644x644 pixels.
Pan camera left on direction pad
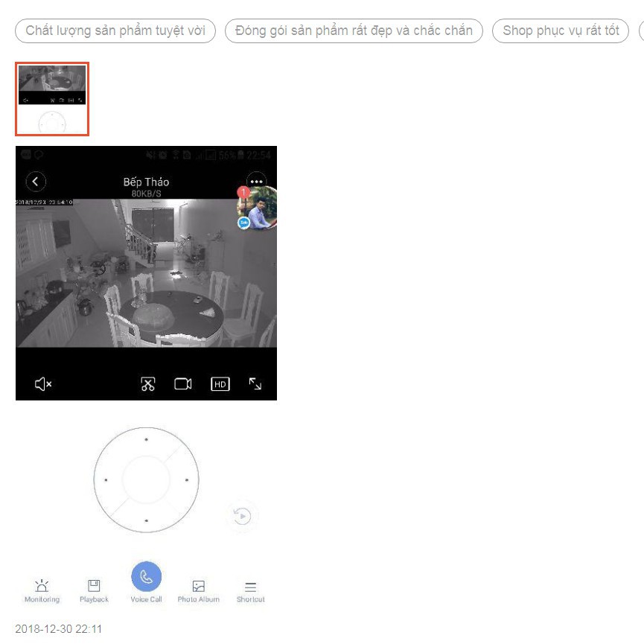[x=106, y=480]
